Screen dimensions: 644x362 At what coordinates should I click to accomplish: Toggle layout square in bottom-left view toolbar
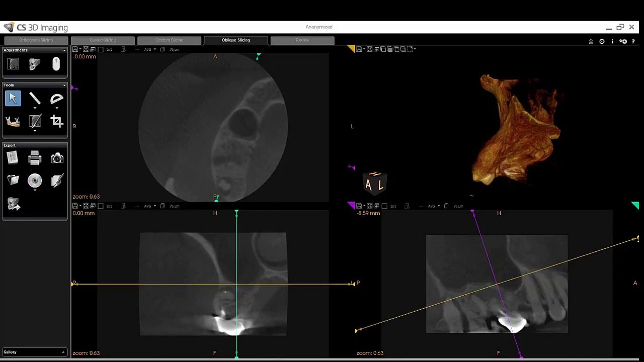point(101,206)
